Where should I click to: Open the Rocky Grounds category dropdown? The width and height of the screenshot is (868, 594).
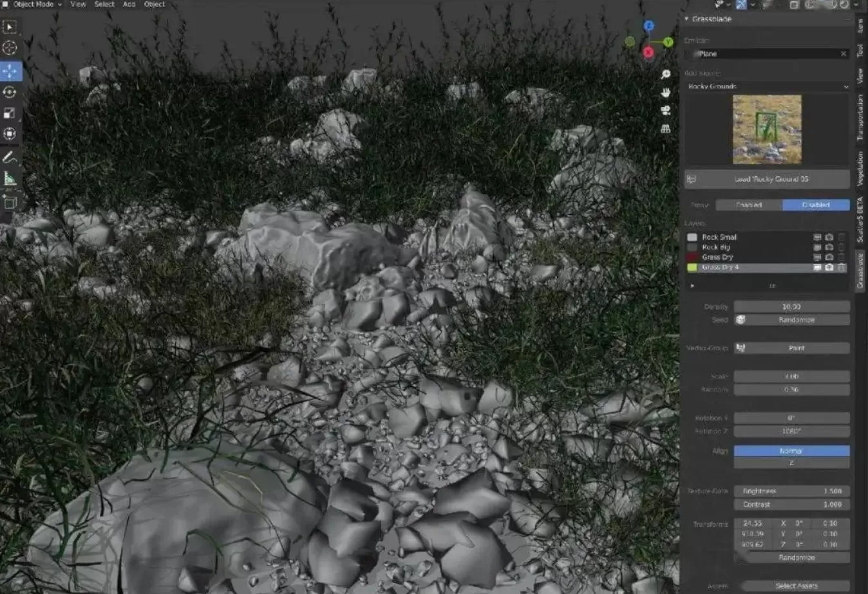(x=767, y=86)
